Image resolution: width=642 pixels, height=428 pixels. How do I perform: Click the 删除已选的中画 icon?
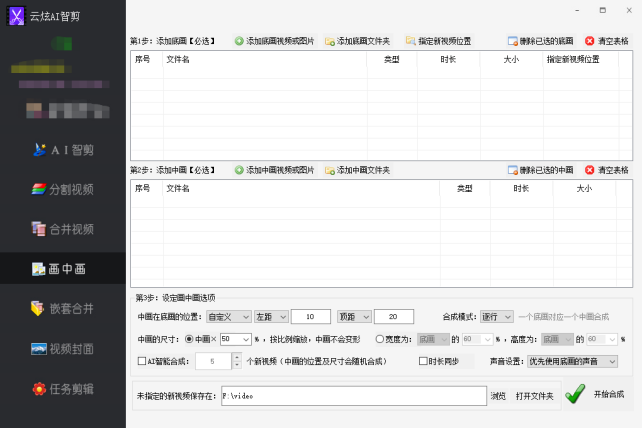513,170
